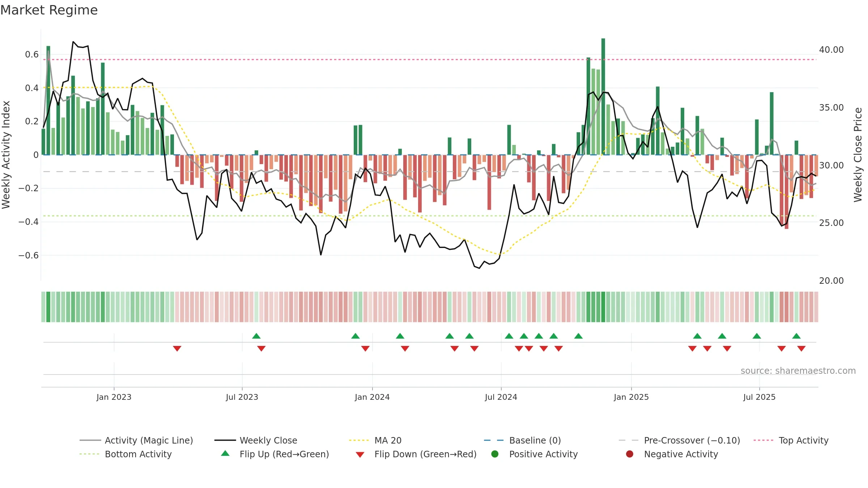
Task: Click the Pre-Crossover (−0.10) legend entry
Action: (680, 440)
